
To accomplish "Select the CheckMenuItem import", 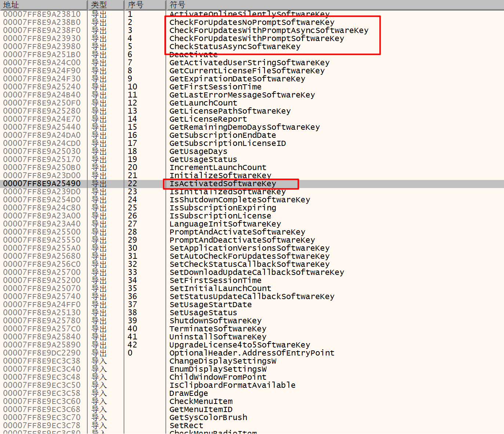I will [x=201, y=401].
